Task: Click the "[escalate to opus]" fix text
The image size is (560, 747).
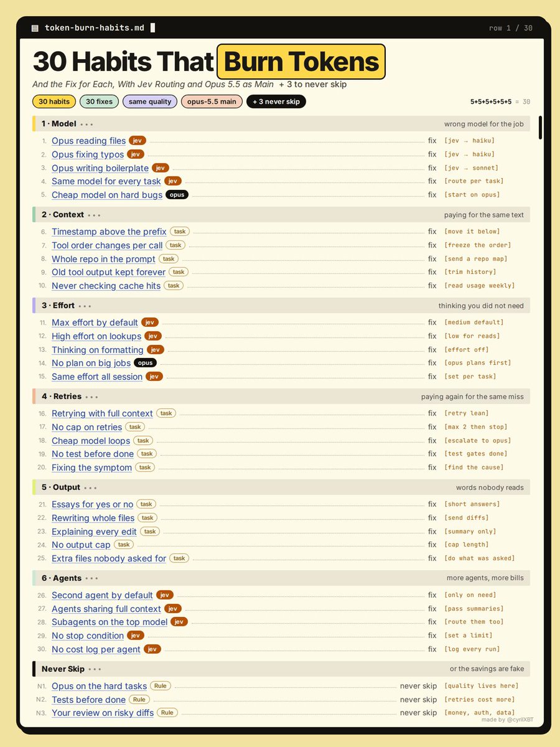Action: pos(477,441)
